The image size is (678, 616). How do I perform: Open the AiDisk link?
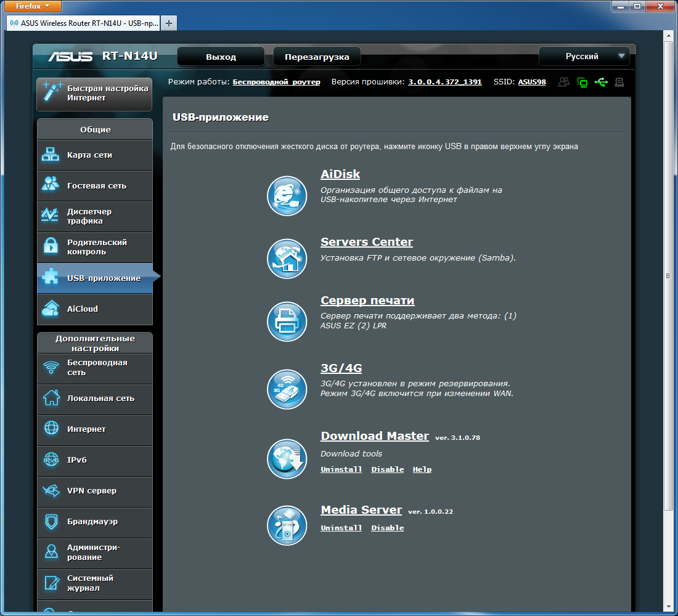tap(340, 174)
